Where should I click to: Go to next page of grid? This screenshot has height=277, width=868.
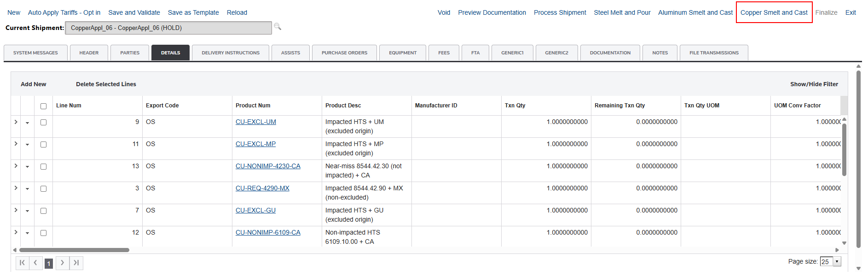pos(63,263)
